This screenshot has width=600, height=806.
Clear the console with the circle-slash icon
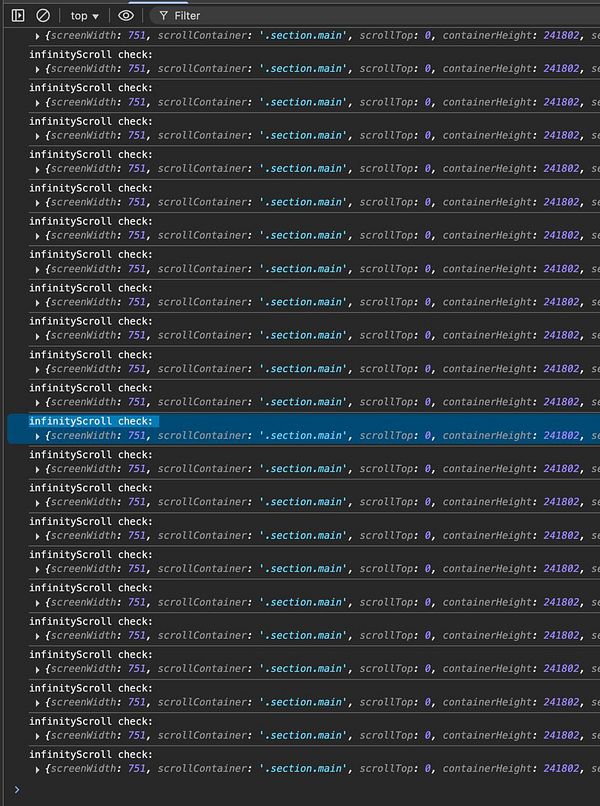click(x=43, y=16)
